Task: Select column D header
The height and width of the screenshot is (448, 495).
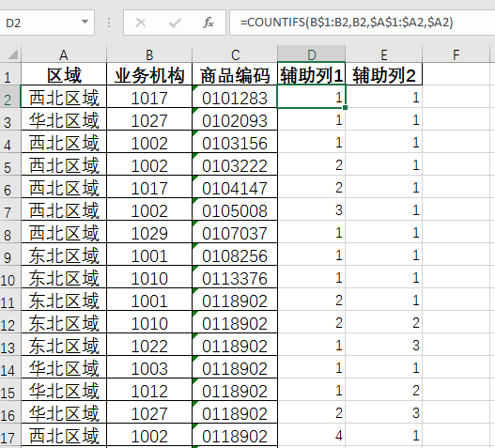Action: (312, 54)
